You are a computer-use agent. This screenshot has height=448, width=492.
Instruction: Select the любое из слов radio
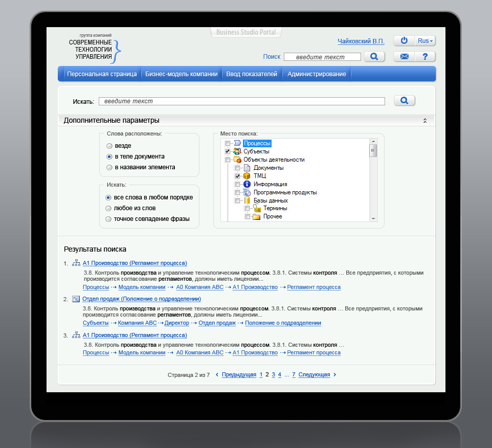pyautogui.click(x=108, y=208)
